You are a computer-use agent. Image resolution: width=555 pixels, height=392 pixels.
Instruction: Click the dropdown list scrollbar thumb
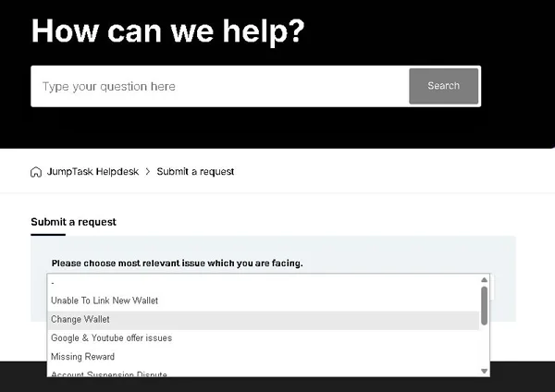pos(484,305)
